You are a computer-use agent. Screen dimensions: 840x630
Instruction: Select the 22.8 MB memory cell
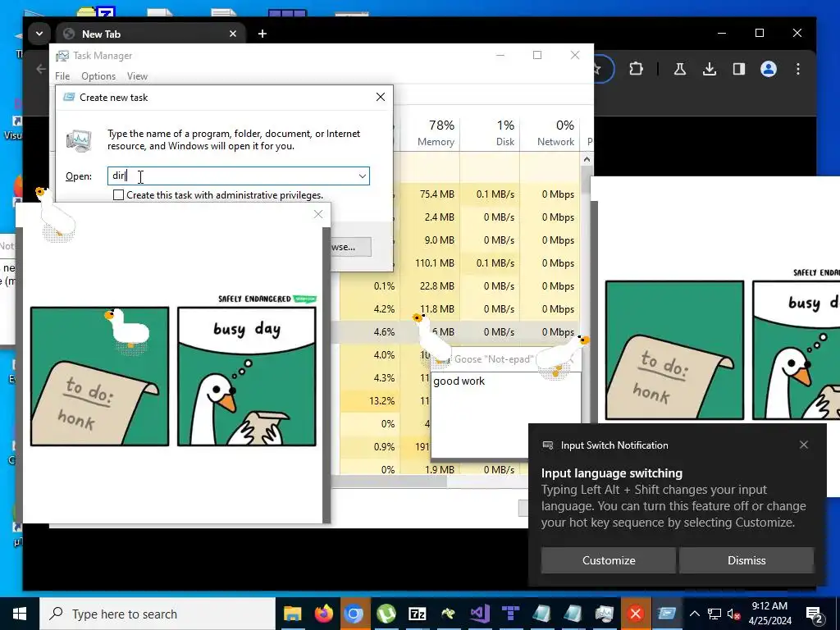point(430,286)
